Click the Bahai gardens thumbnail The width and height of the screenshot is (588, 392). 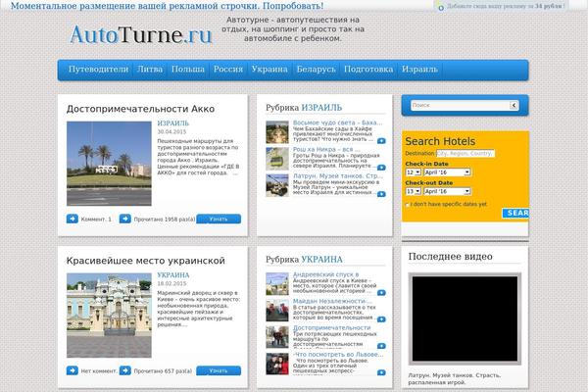pos(277,132)
